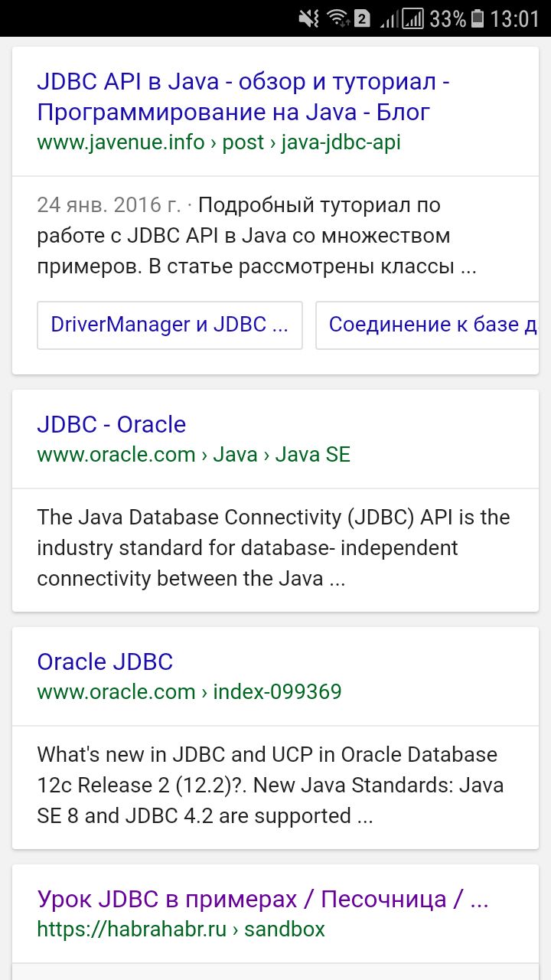Open the Урок JDBC в примерах result
Image resolution: width=551 pixels, height=980 pixels.
262,899
